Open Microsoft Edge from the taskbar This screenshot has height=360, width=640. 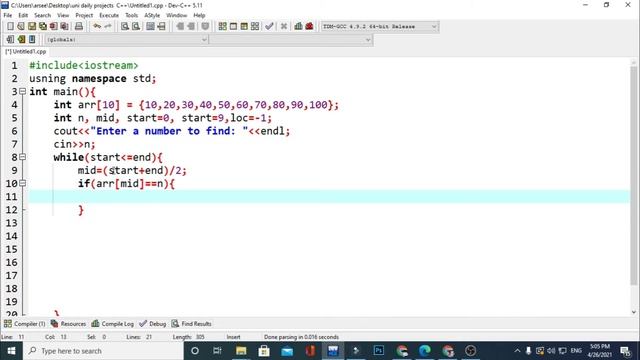tap(424, 351)
